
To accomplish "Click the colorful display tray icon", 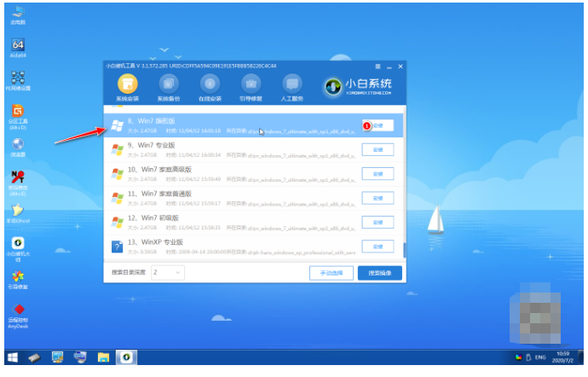I will point(519,357).
